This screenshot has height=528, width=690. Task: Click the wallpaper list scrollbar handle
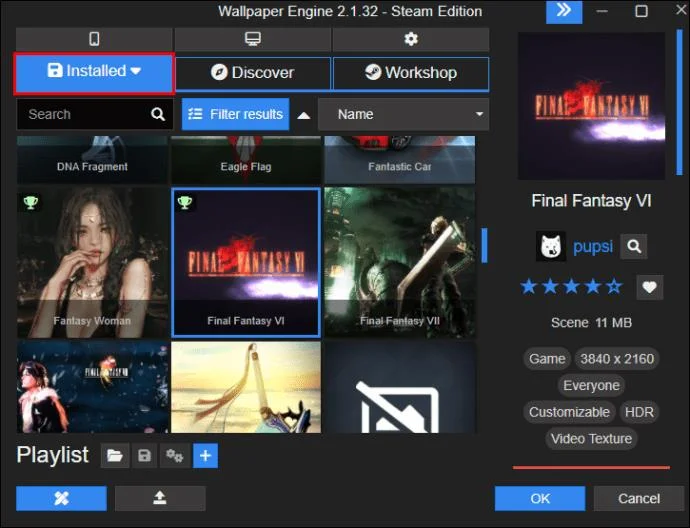[x=484, y=246]
